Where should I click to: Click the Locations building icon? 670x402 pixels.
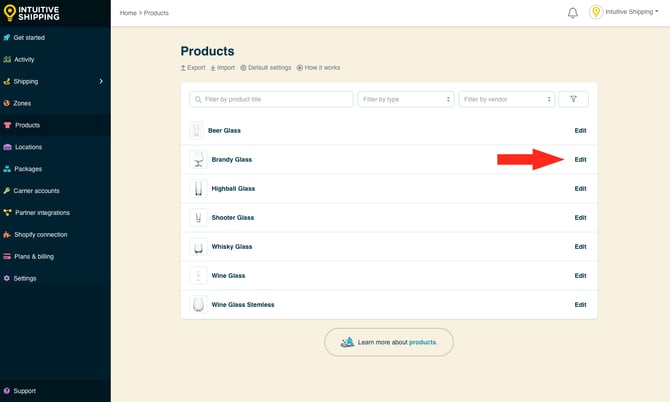[7, 147]
